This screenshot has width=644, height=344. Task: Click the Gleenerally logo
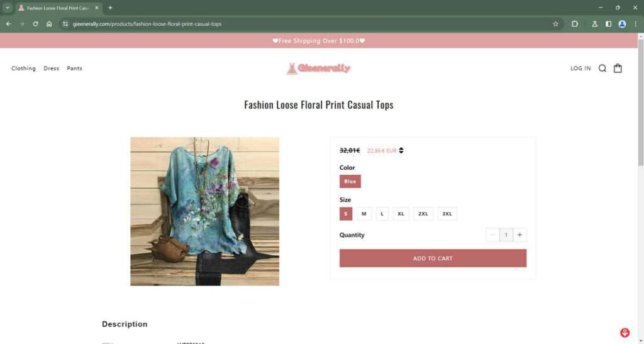(319, 69)
